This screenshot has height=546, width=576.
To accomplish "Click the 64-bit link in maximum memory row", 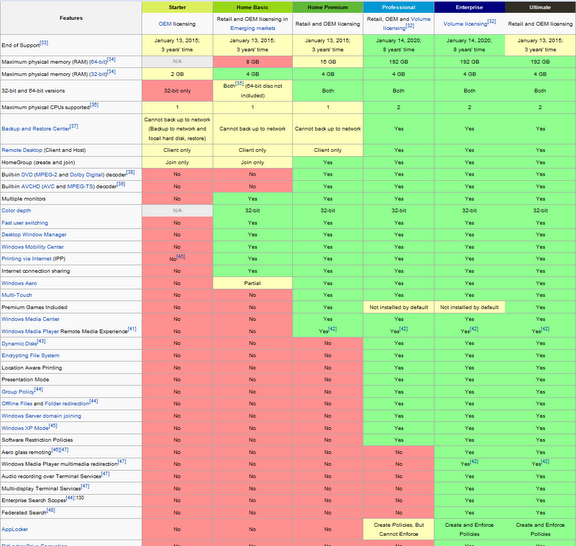I will 98,62.
